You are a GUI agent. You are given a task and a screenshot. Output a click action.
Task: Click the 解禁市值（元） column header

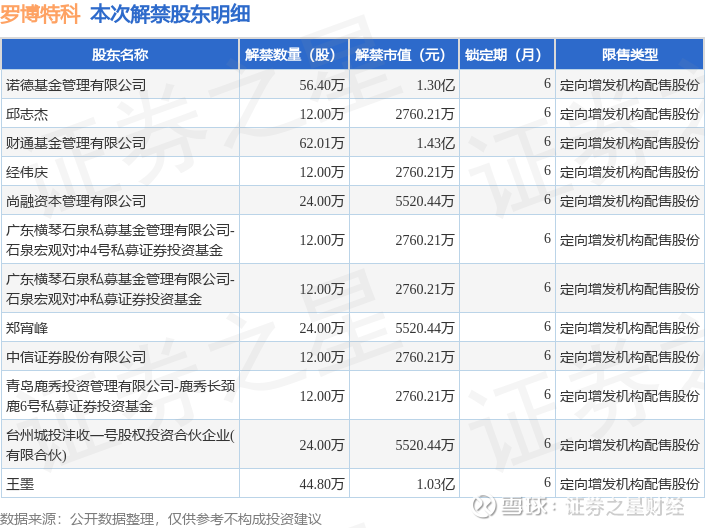(x=404, y=54)
